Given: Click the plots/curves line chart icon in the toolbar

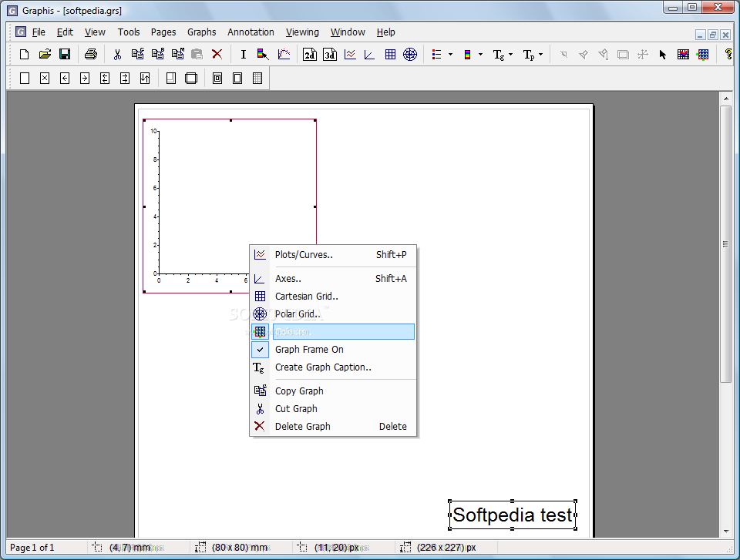Looking at the screenshot, I should pos(350,54).
